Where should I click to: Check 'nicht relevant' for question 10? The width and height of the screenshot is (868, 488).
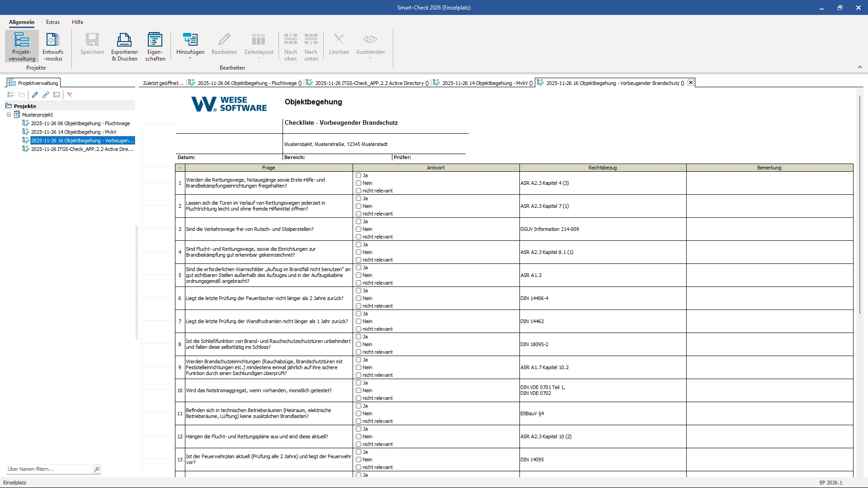click(x=359, y=398)
